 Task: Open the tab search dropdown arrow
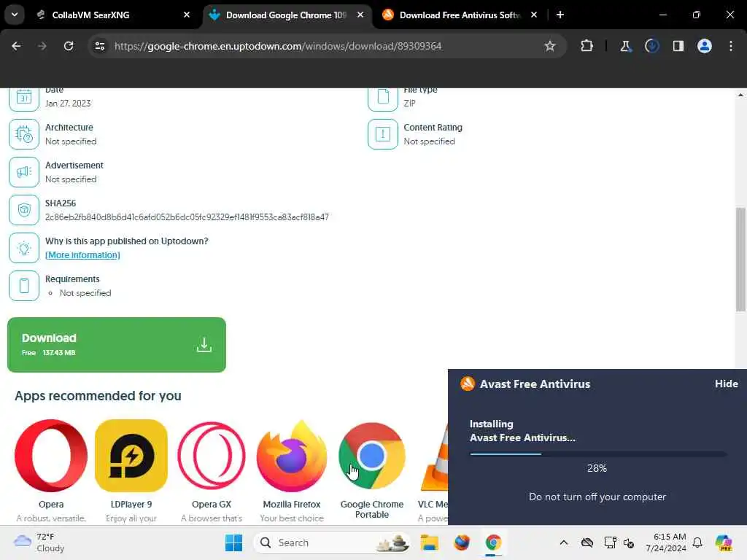(x=15, y=15)
